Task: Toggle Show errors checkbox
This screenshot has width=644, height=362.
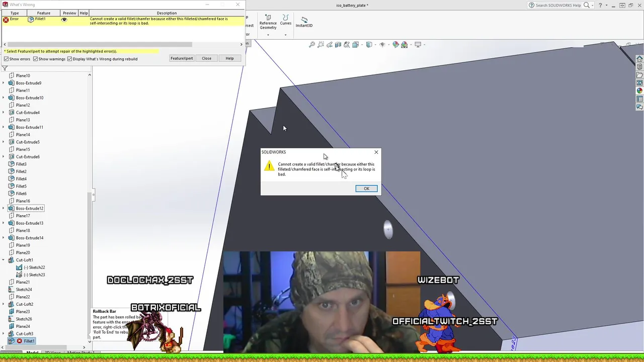Action: [x=6, y=59]
